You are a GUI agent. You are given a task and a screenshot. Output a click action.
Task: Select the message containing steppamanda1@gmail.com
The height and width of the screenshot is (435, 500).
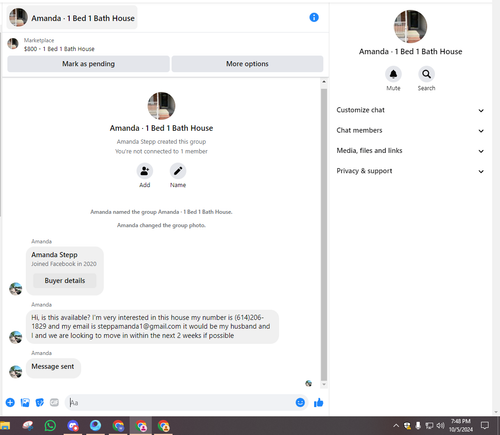[152, 327]
